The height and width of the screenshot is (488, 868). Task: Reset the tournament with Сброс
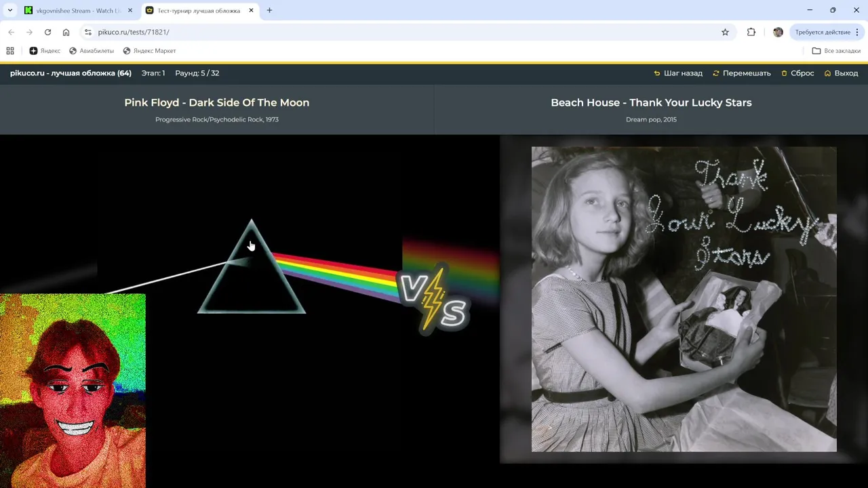tap(797, 73)
